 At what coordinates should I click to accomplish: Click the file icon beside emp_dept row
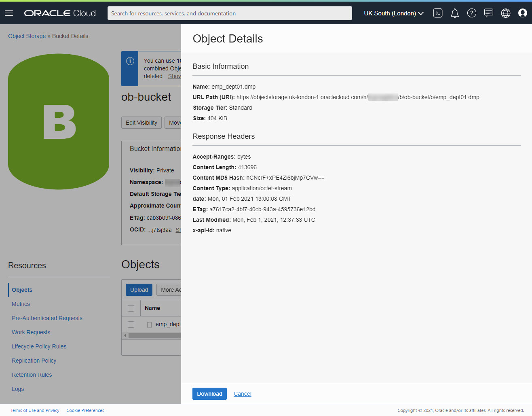(149, 325)
